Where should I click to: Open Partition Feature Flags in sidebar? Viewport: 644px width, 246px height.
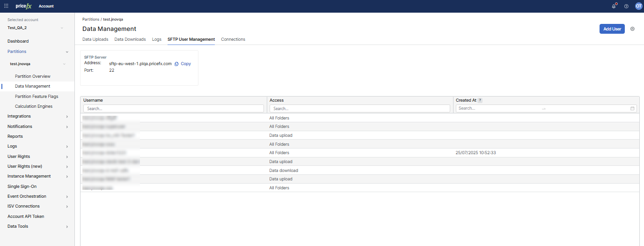pyautogui.click(x=37, y=97)
